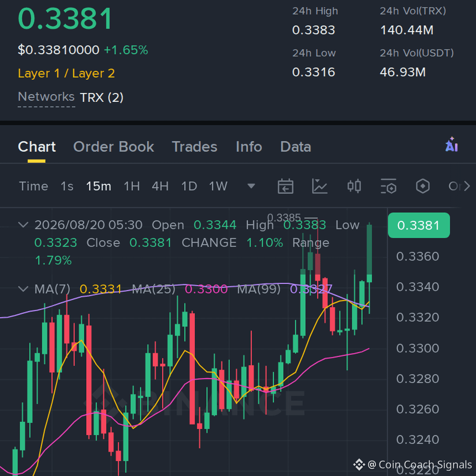Open the AI assistant icon
This screenshot has width=476, height=476.
tap(451, 145)
